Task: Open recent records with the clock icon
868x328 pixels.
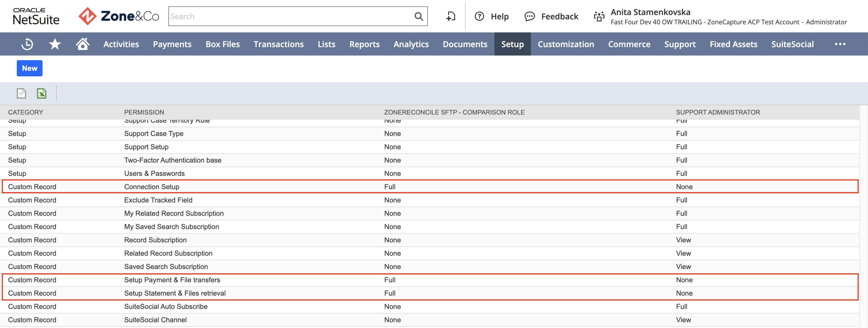Action: 27,44
